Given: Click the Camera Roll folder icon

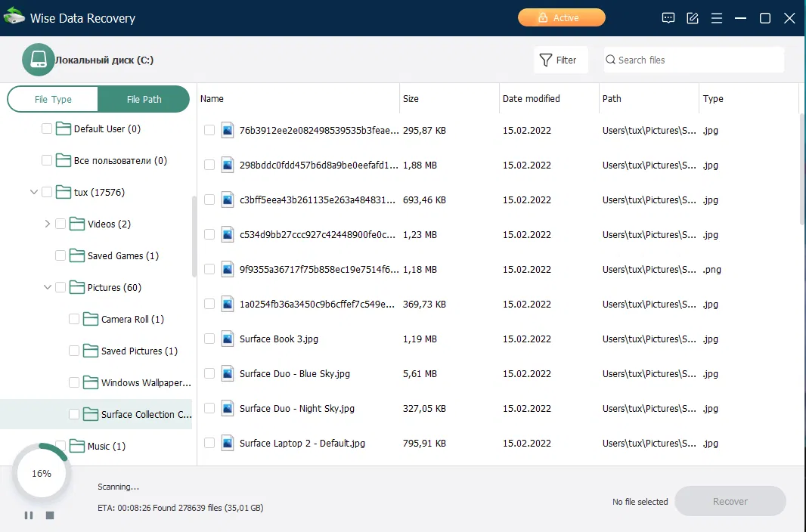Looking at the screenshot, I should [x=91, y=320].
